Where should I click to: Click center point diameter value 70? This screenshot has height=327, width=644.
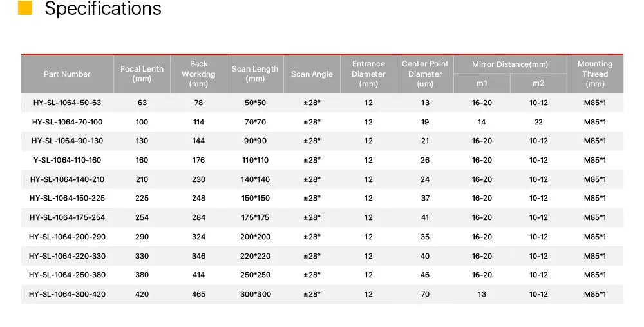point(425,295)
